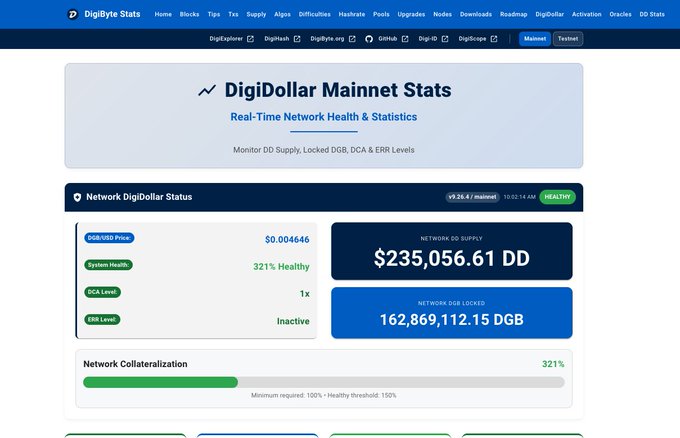Open the DigiDollar nav link
Viewport: 680px width, 438px height.
pos(549,14)
